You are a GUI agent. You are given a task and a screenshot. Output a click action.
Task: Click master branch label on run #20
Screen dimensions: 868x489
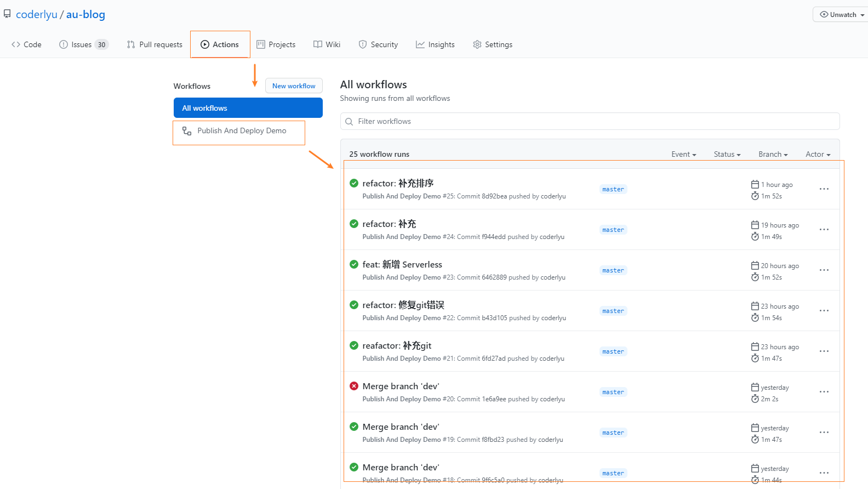pyautogui.click(x=613, y=392)
